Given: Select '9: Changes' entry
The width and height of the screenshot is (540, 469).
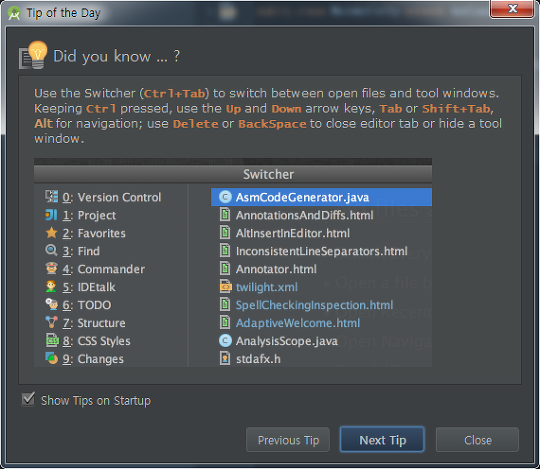Looking at the screenshot, I should tap(93, 359).
